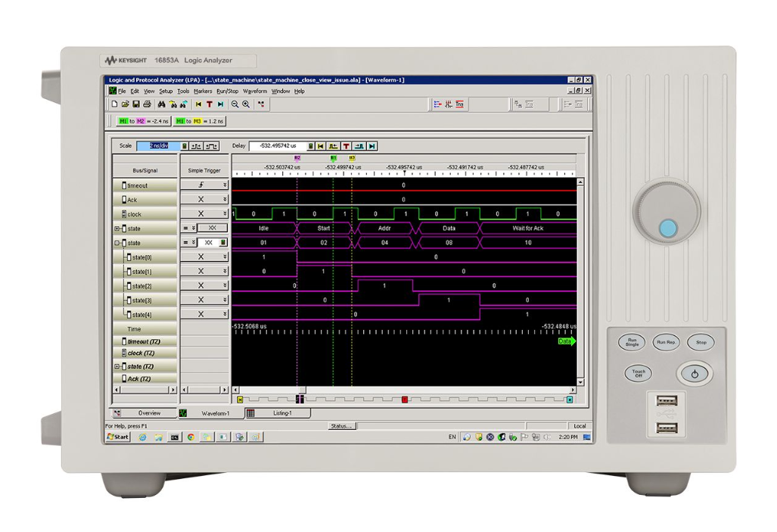The height and width of the screenshot is (532, 777).
Task: Click the Print toolbar icon
Action: point(148,104)
